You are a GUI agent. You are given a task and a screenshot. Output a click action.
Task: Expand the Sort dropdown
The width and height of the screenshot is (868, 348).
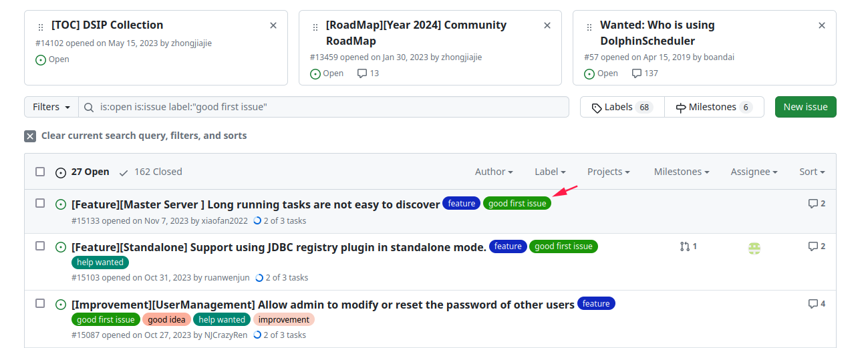click(x=812, y=172)
